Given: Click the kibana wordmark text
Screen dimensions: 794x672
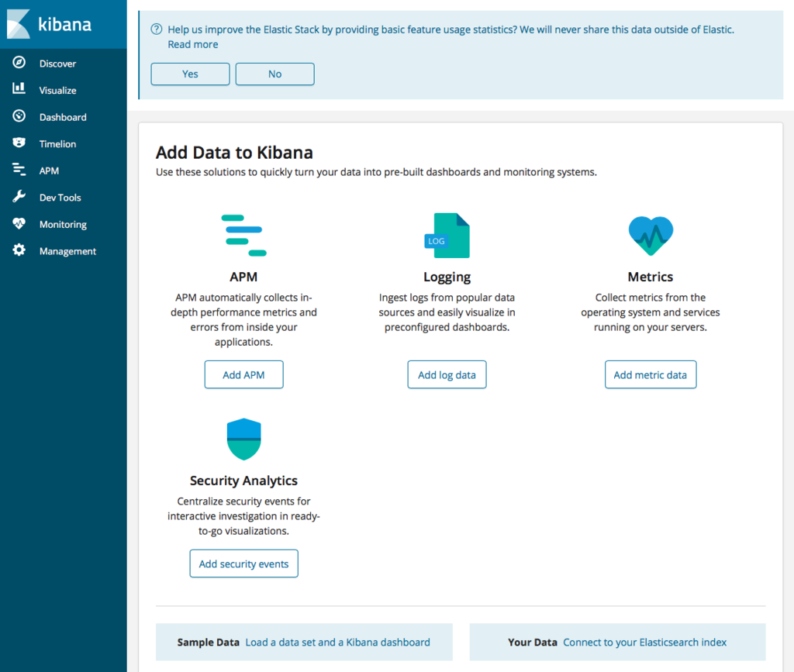Looking at the screenshot, I should point(65,24).
